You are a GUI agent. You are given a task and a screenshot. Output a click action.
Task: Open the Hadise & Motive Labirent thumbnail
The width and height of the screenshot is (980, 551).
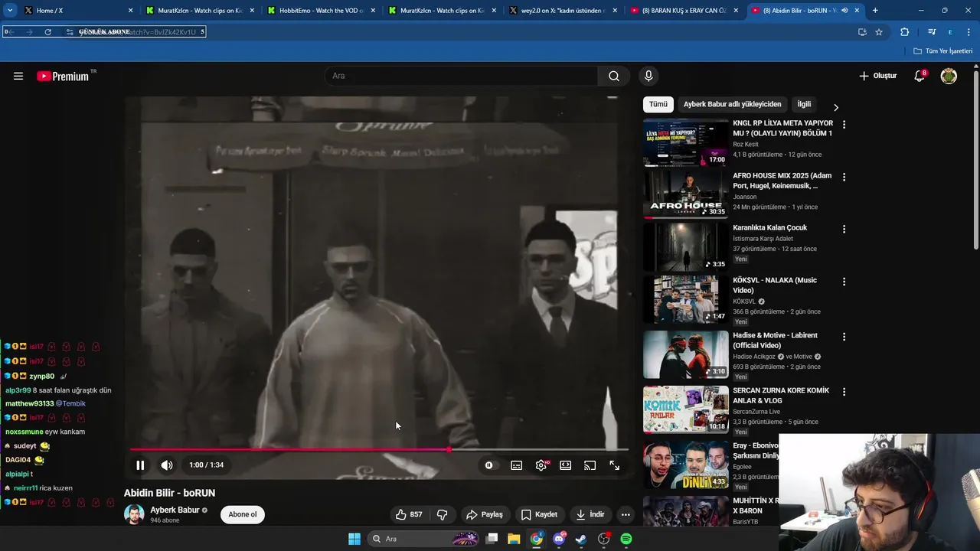click(x=686, y=354)
